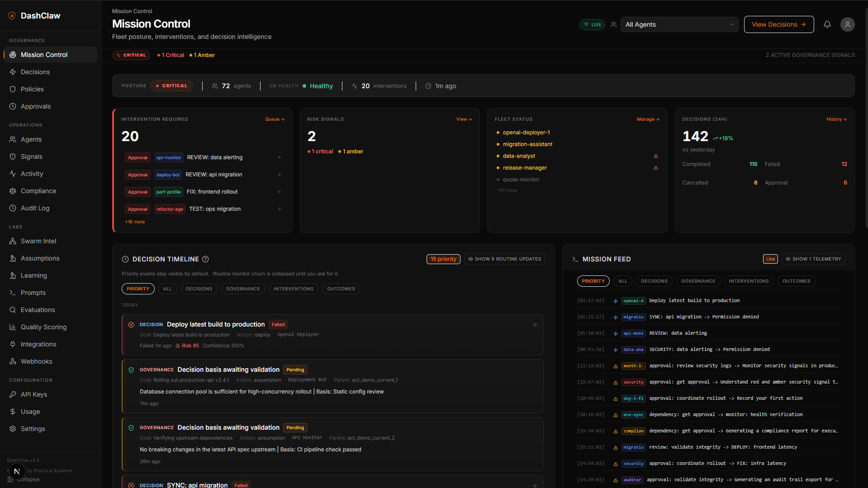Screen dimensions: 868x488
Task: Select the Policies shield icon
Action: (13, 89)
